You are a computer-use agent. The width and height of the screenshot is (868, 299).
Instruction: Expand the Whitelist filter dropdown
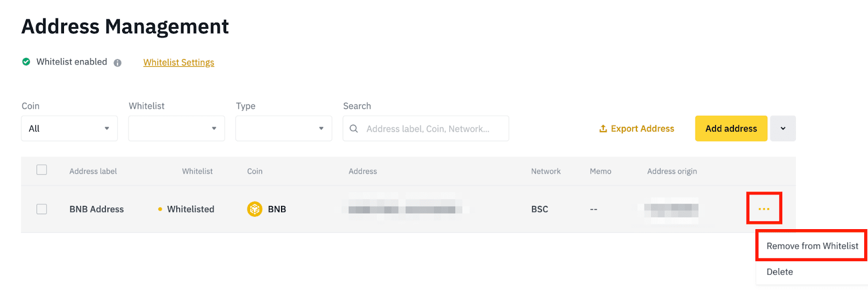[176, 129]
